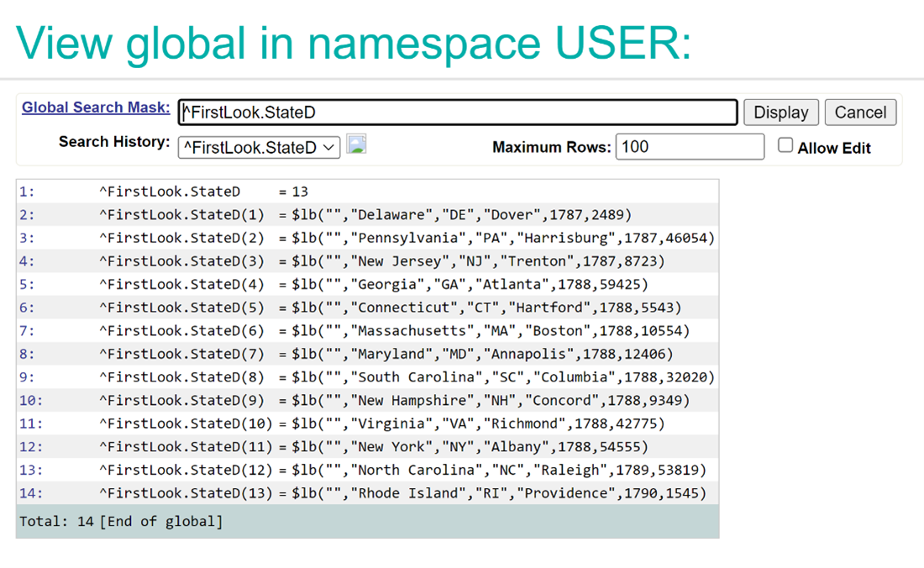
Task: Click the ^FirstLook.StateD(4) subscript name
Action: click(182, 285)
